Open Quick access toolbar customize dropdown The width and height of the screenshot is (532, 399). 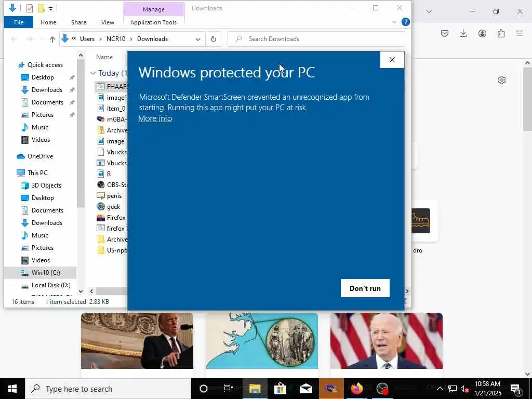50,8
